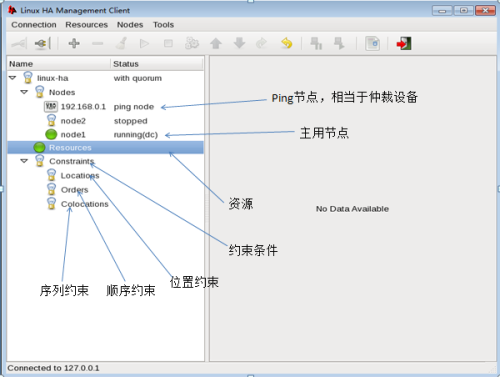
Task: Click the Migrate resource curved arrow icon
Action: pos(261,43)
